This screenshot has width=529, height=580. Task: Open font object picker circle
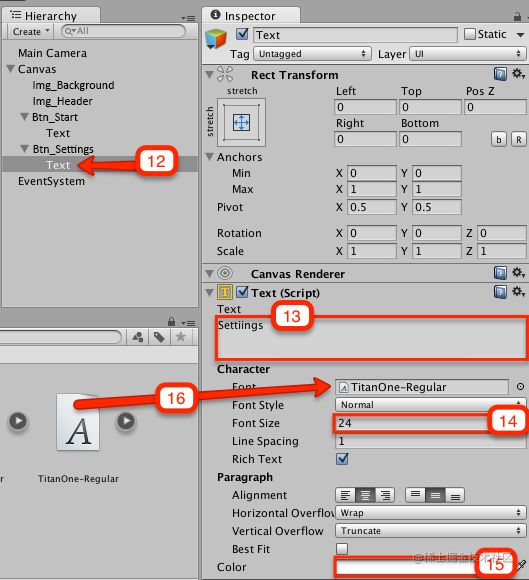pyautogui.click(x=520, y=387)
